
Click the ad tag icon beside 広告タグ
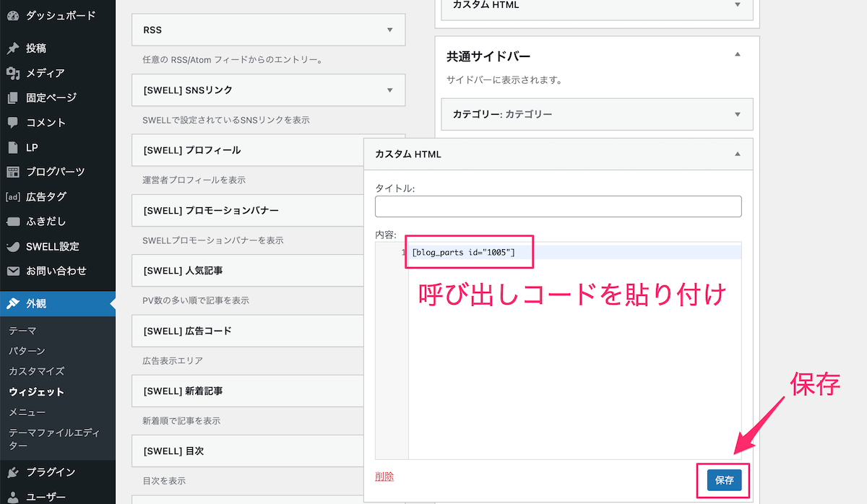click(x=13, y=196)
